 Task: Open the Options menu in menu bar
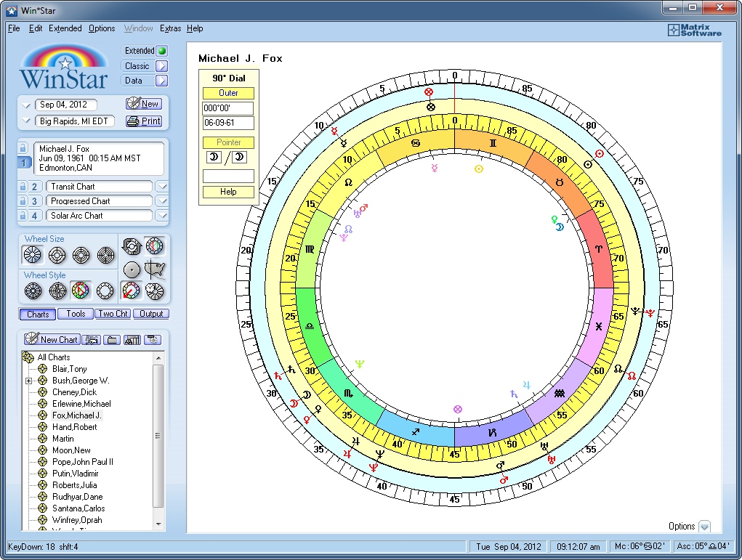(x=102, y=28)
